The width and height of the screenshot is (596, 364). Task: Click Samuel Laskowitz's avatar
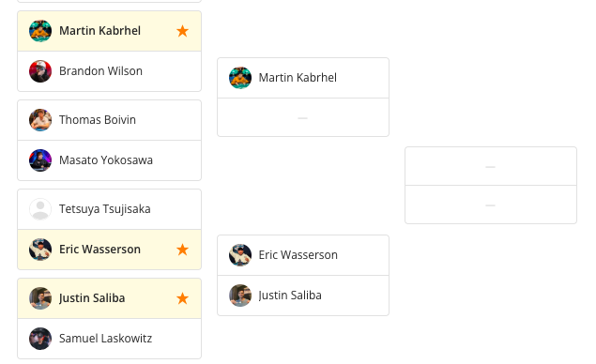40,339
